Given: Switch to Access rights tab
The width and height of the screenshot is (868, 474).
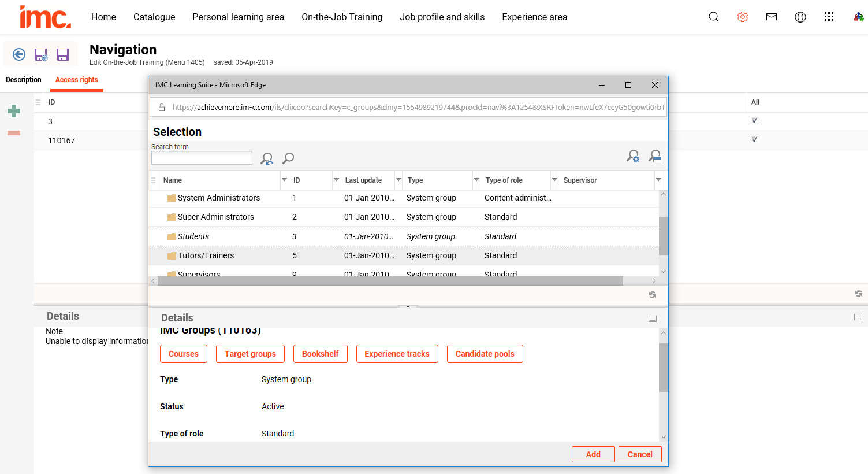Looking at the screenshot, I should tap(77, 80).
